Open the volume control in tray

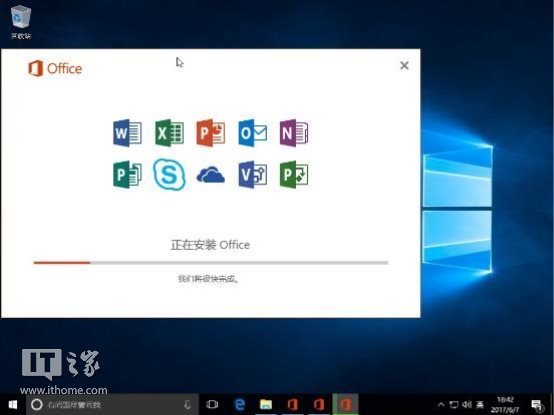pyautogui.click(x=467, y=404)
